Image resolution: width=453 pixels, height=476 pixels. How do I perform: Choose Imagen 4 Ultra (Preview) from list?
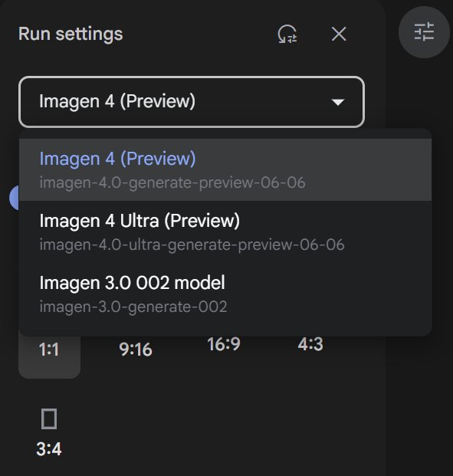click(x=225, y=232)
